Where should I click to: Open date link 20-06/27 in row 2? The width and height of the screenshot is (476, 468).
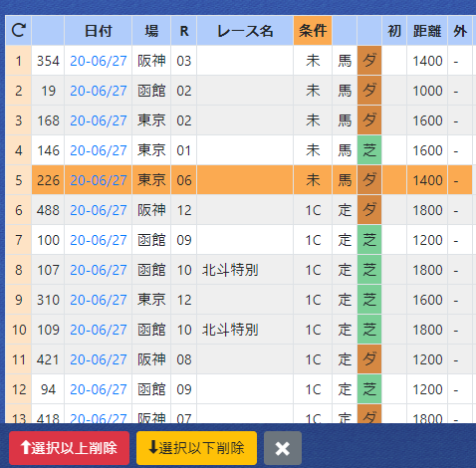tap(99, 91)
